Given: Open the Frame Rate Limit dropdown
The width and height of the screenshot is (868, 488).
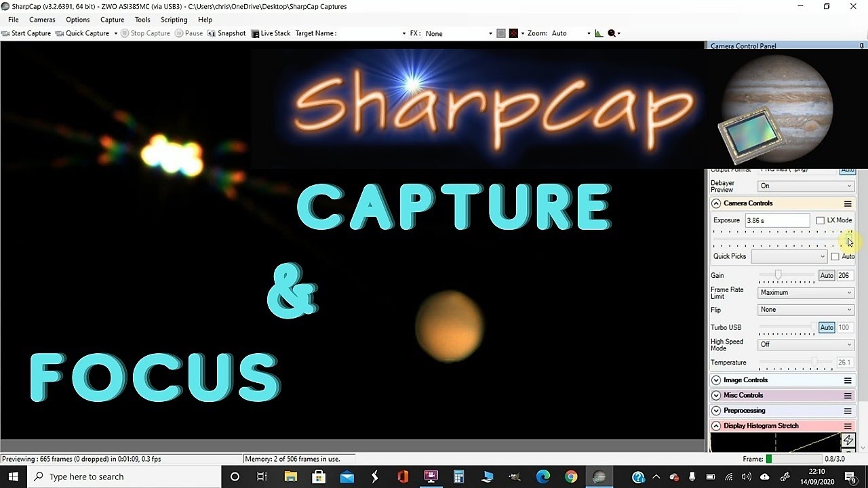Looking at the screenshot, I should [x=806, y=293].
